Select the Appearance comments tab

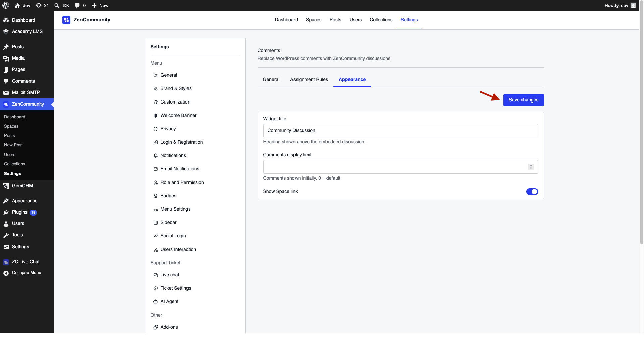tap(352, 80)
